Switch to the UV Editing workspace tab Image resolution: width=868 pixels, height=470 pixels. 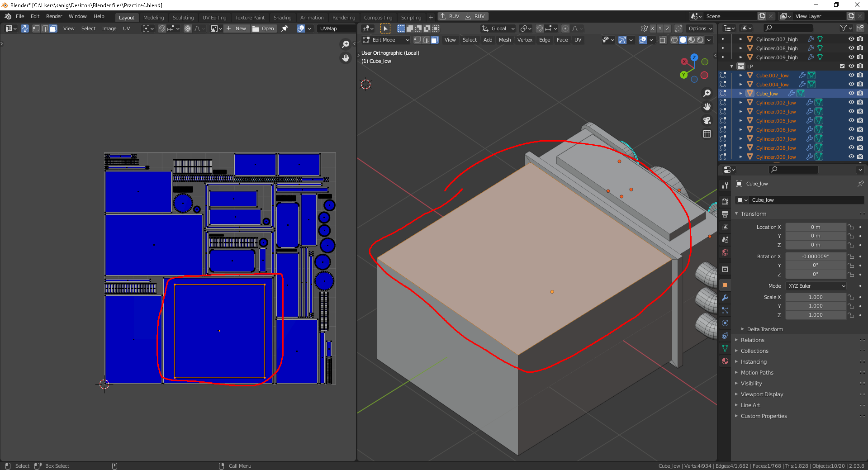click(x=214, y=18)
